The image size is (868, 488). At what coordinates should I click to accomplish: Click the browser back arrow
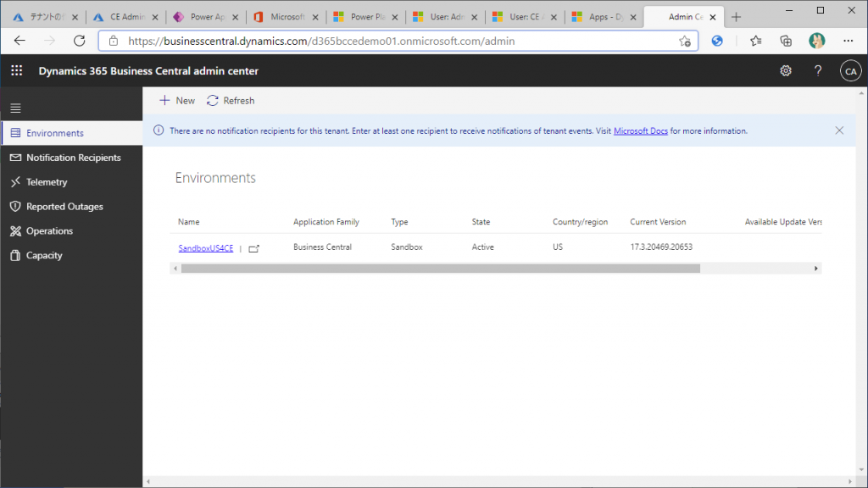(x=20, y=41)
